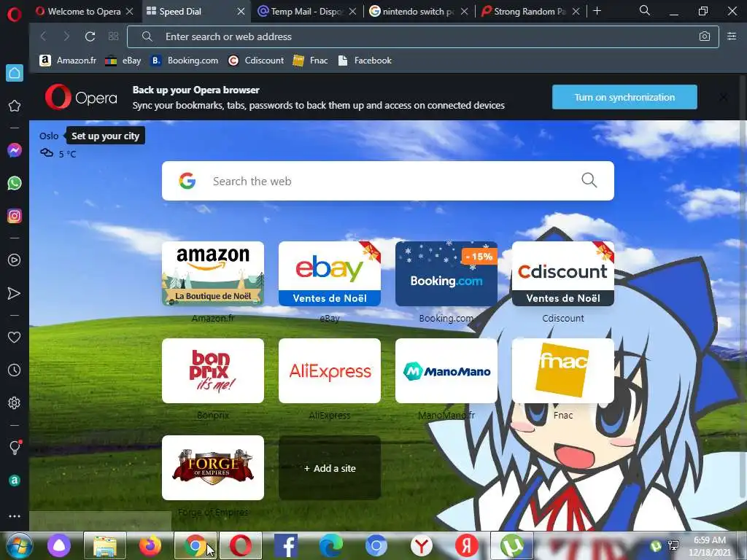The width and height of the screenshot is (747, 560).
Task: Open the bonprix speed dial tile
Action: tap(213, 371)
